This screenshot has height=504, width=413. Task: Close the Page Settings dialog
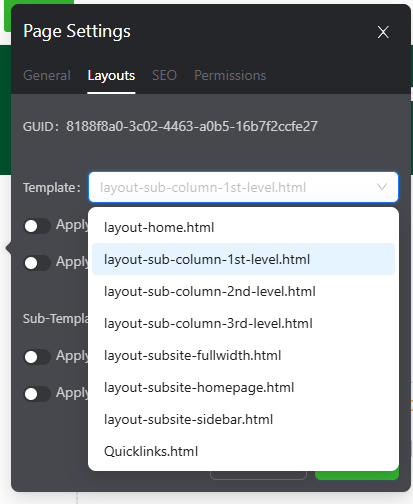tap(383, 32)
